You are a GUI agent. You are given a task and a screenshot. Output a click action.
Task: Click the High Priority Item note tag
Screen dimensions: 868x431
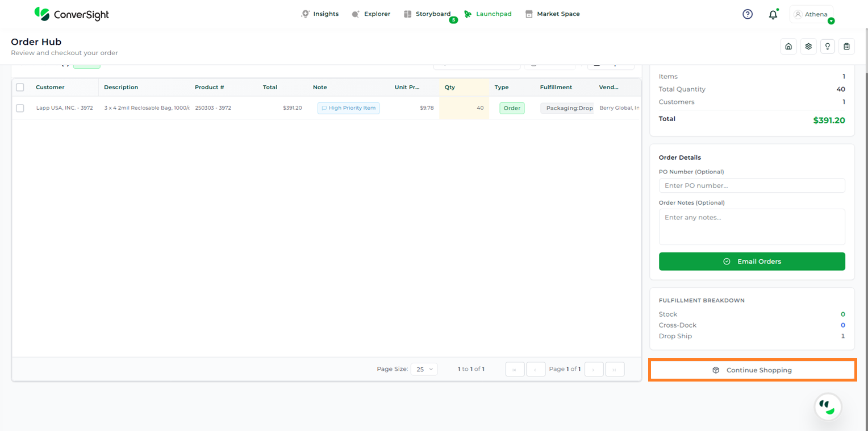coord(348,108)
